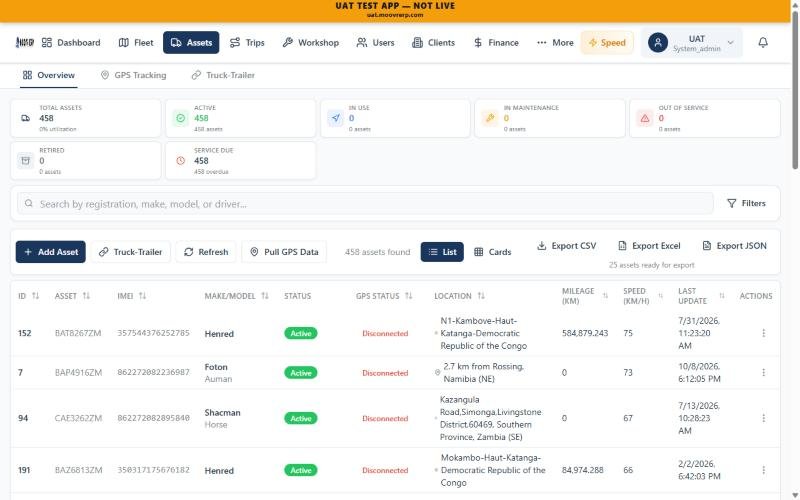Open actions menu for asset BAZ6813ZM
Viewport: 800px width, 500px height.
click(763, 470)
